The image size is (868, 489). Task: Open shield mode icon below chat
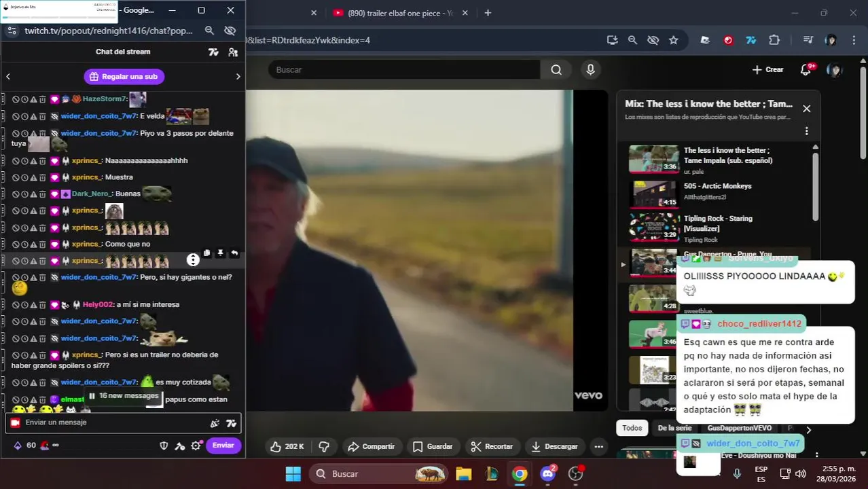pos(164,446)
